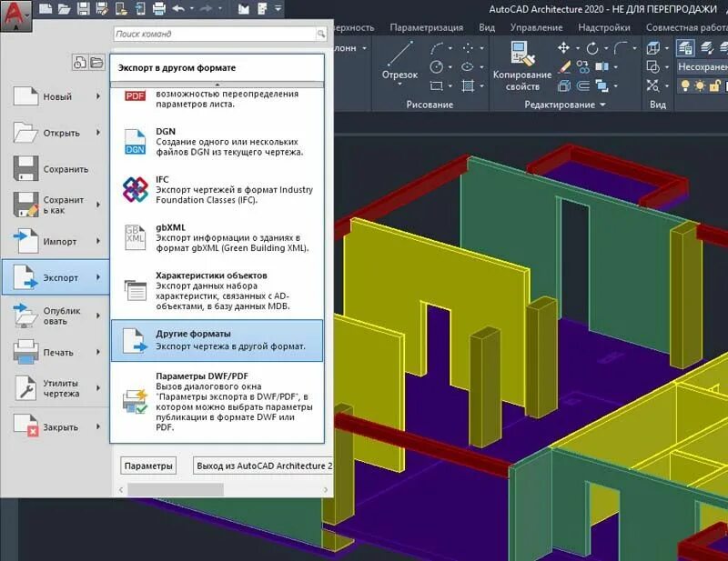Click Save As icon in quick access toolbar
Screen dimensions: 728x561
pos(101,8)
